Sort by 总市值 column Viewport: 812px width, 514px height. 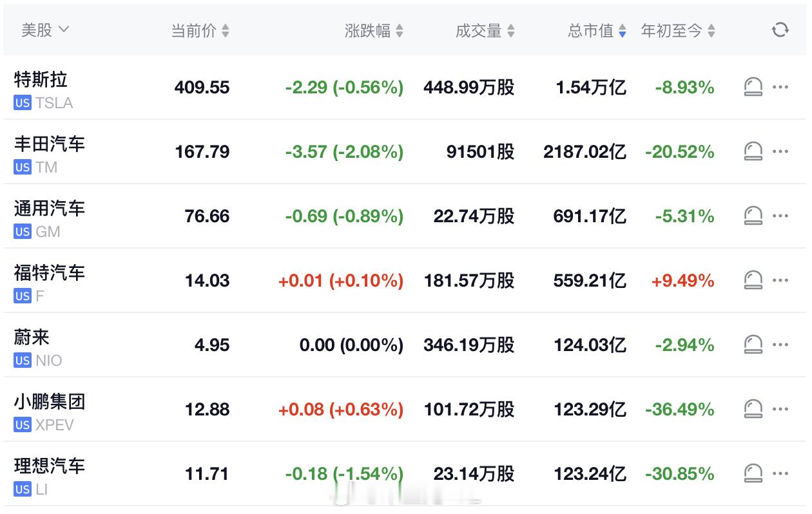point(597,30)
